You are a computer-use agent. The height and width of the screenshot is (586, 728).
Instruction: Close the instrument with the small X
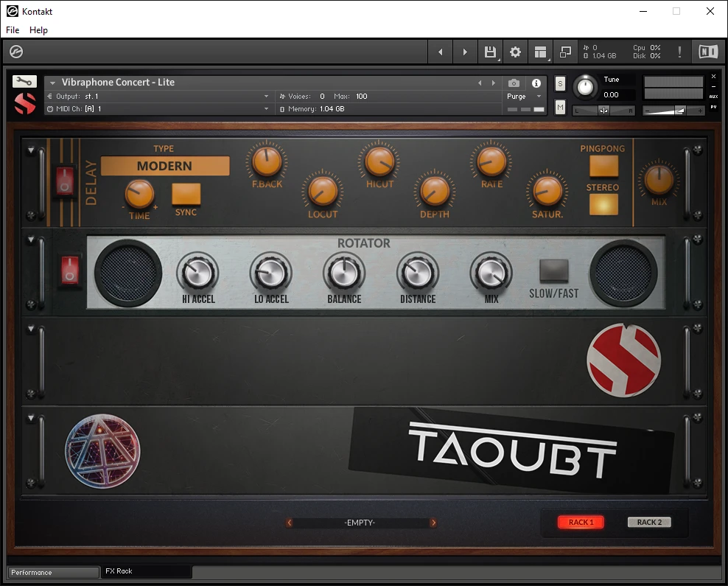713,76
